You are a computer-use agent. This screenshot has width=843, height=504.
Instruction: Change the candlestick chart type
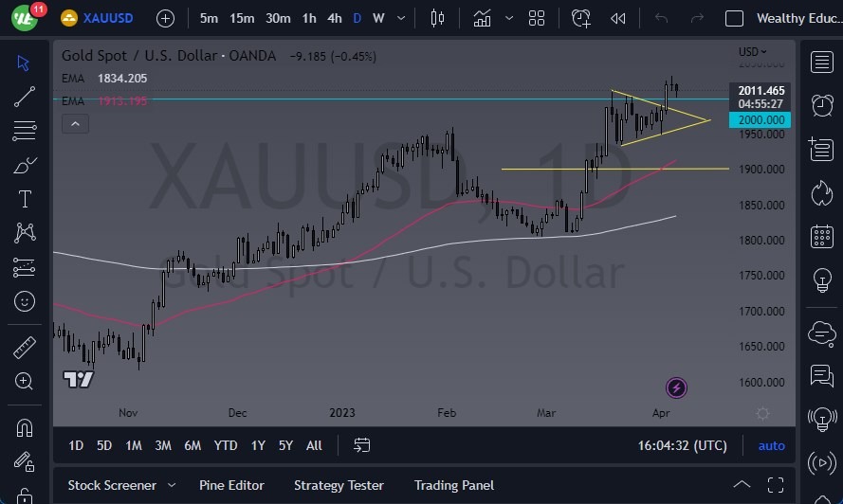[437, 18]
